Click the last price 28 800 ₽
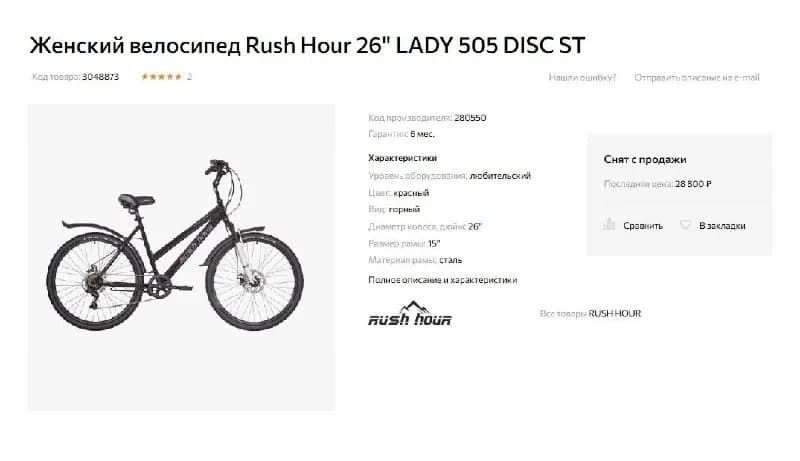The height and width of the screenshot is (461, 800). [693, 184]
